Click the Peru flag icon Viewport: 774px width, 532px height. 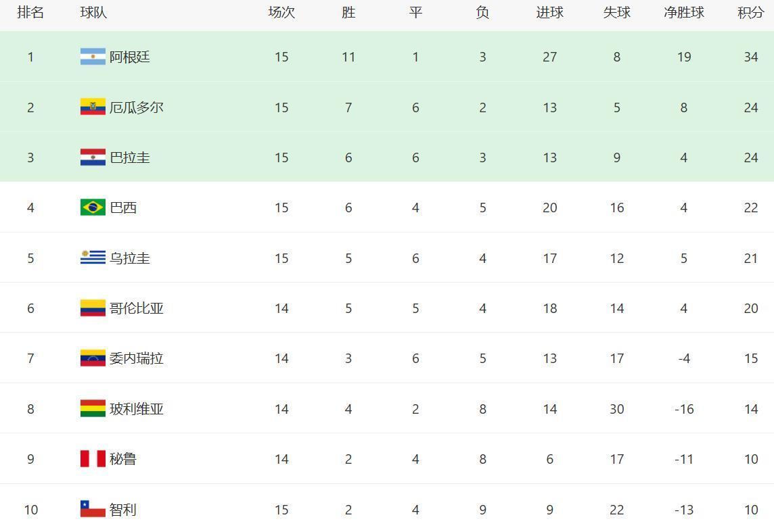[x=93, y=458]
